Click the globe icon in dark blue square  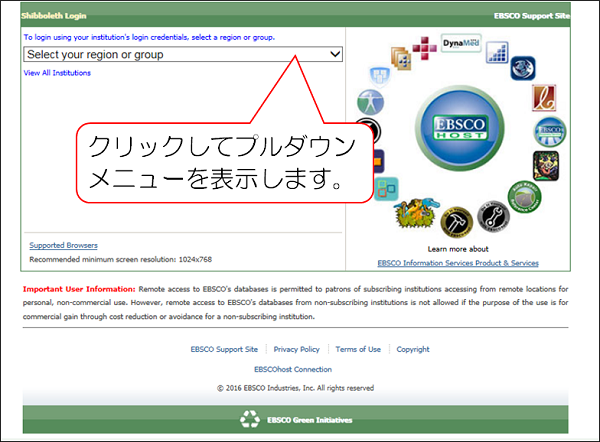point(524,67)
